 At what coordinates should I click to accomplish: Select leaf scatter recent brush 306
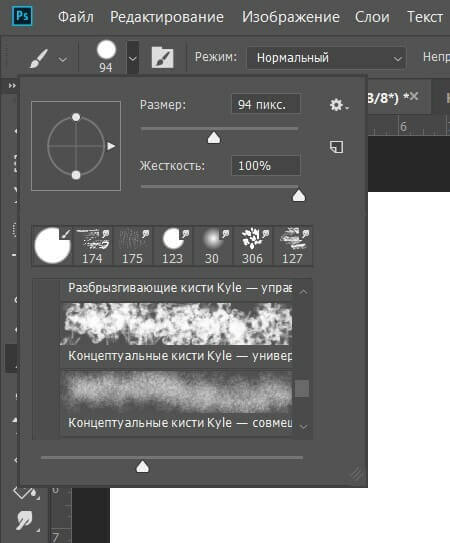pos(253,246)
